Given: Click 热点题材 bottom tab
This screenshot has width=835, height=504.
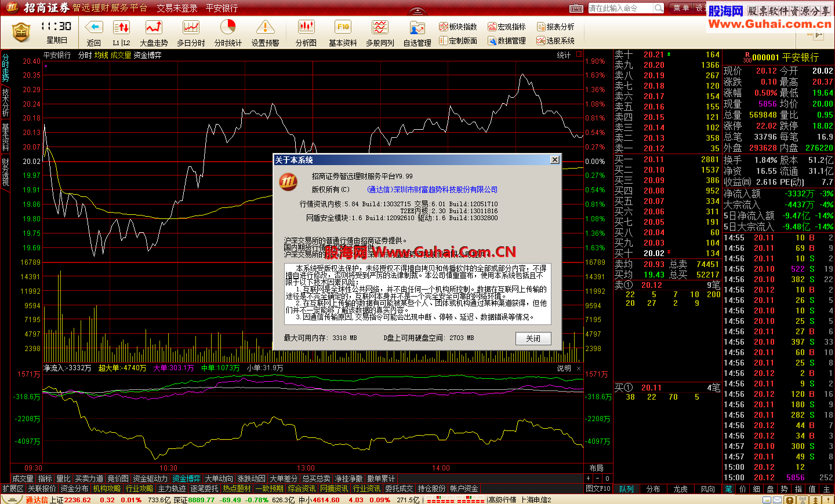Looking at the screenshot, I should click(237, 489).
